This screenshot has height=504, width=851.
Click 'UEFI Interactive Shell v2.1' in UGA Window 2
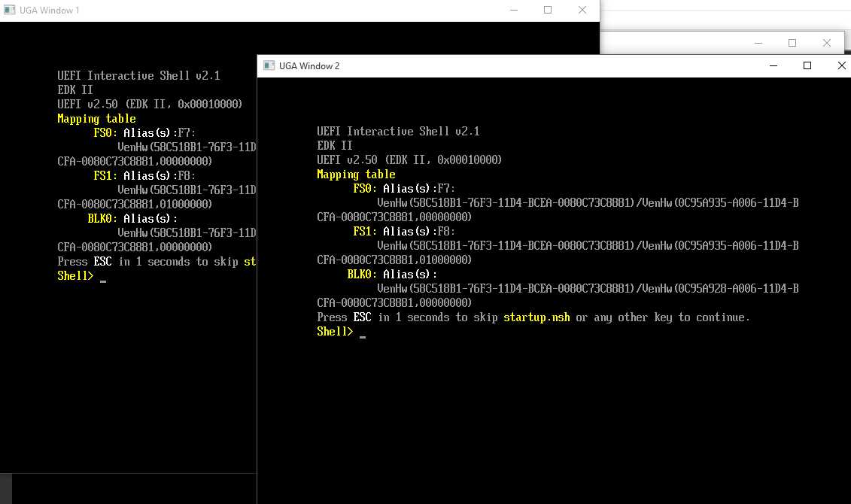pos(398,132)
